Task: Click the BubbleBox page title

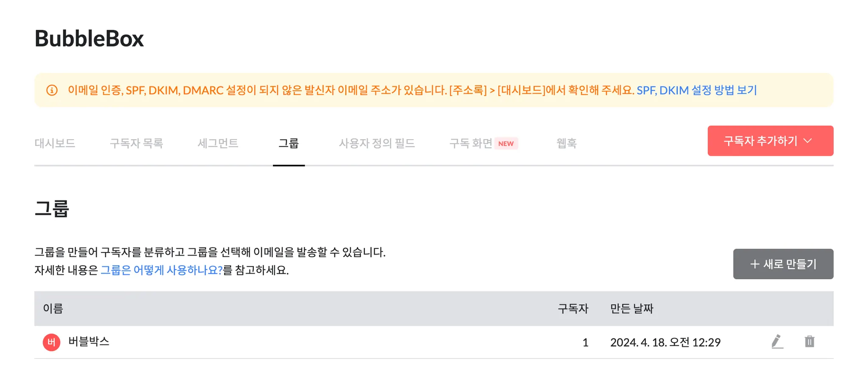Action: coord(89,39)
